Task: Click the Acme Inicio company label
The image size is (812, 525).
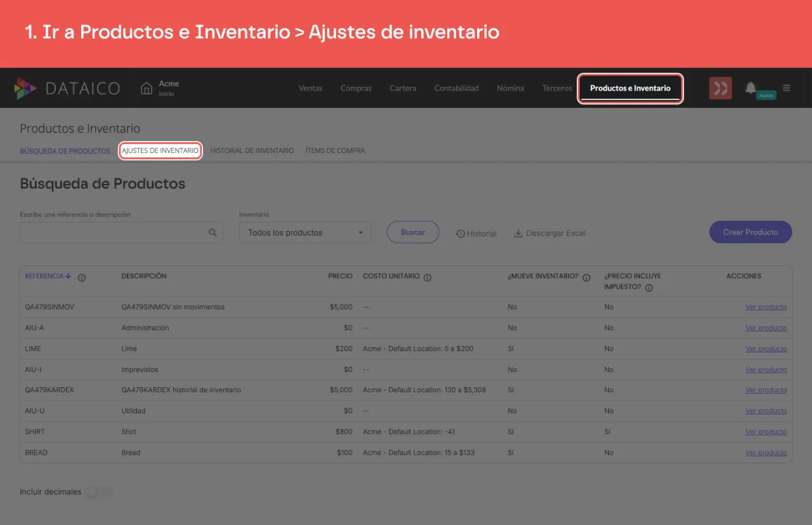Action: [x=169, y=88]
